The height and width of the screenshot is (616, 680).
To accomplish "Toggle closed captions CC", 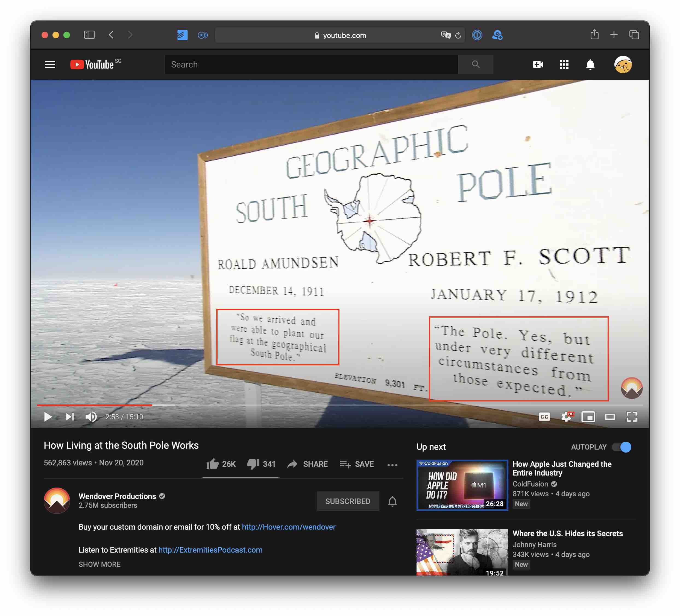I will 544,417.
